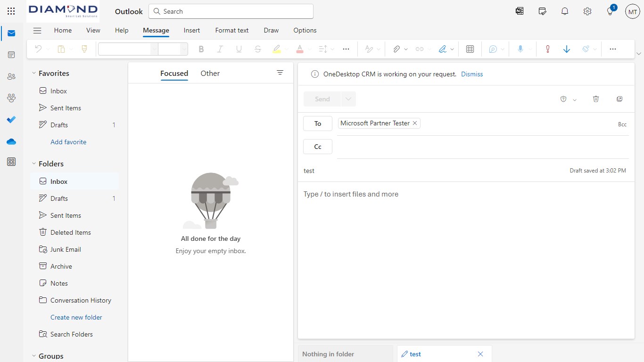
Task: Open the font size combo box
Action: (173, 49)
